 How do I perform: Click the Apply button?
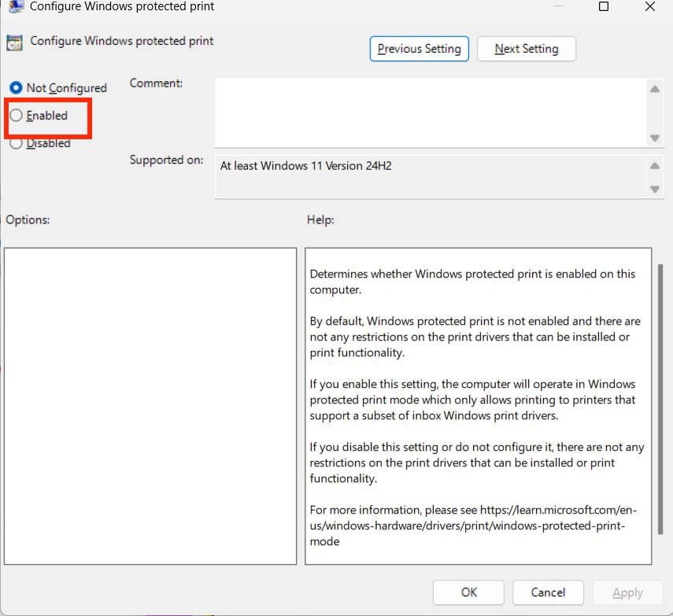[627, 592]
